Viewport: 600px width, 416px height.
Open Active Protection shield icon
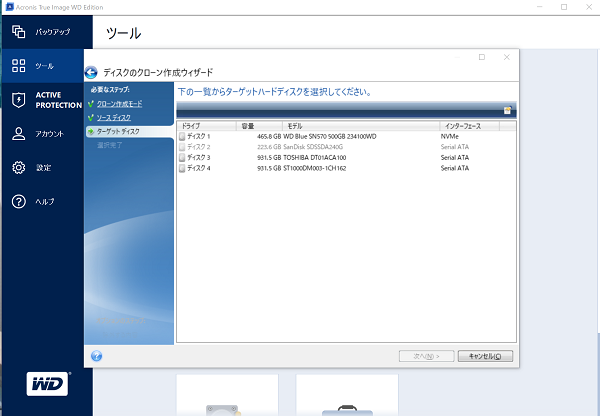[x=18, y=100]
